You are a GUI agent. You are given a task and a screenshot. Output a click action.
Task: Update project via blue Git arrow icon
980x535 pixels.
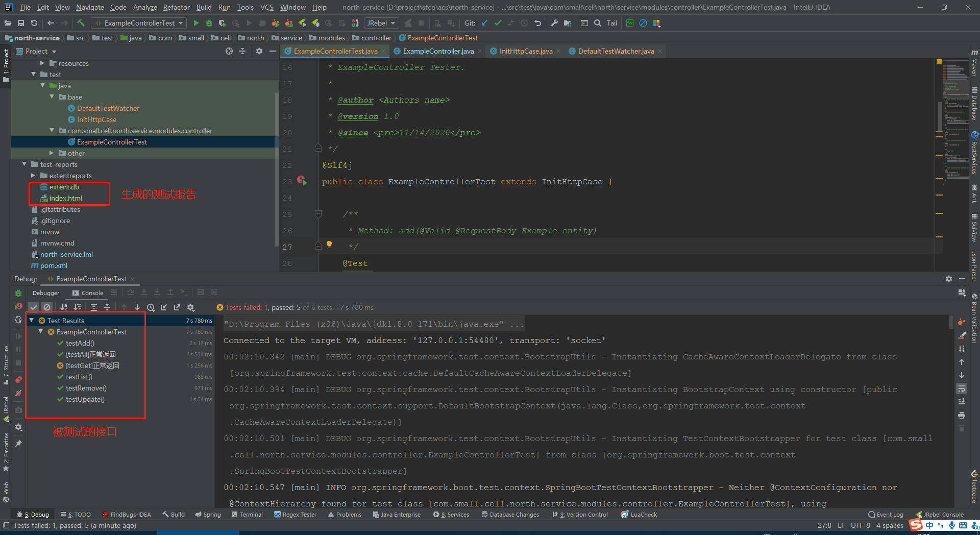[484, 23]
